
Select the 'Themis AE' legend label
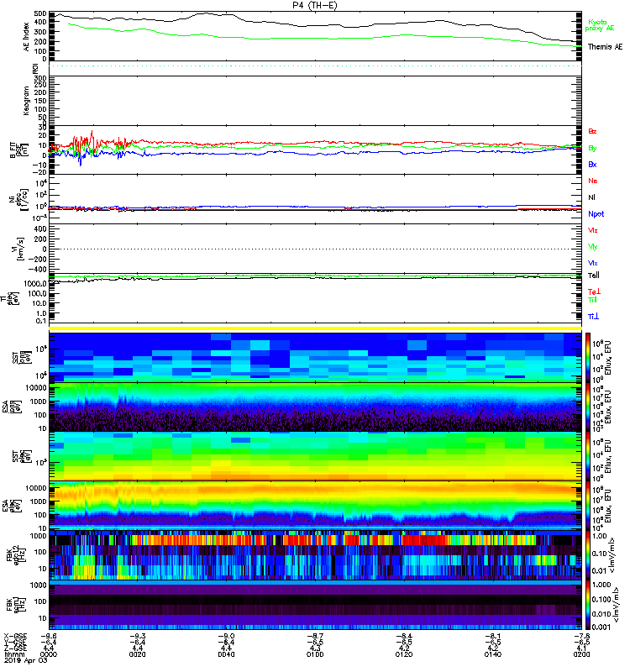click(x=605, y=47)
